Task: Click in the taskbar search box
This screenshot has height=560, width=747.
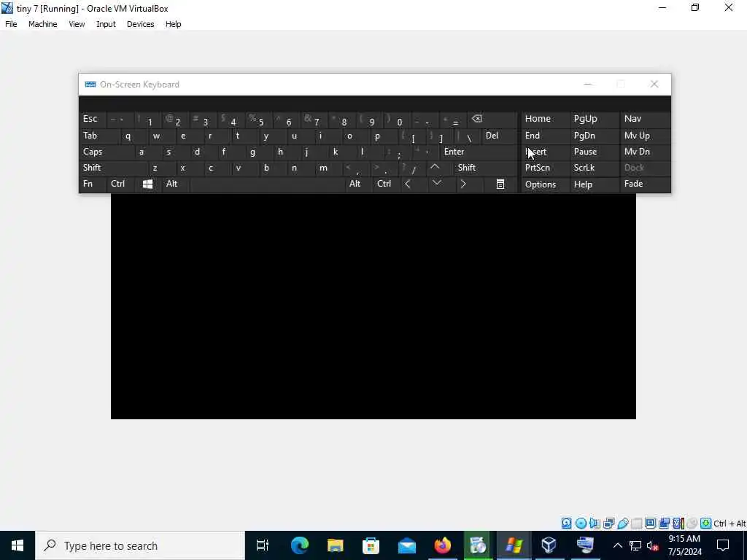Action: click(x=141, y=545)
